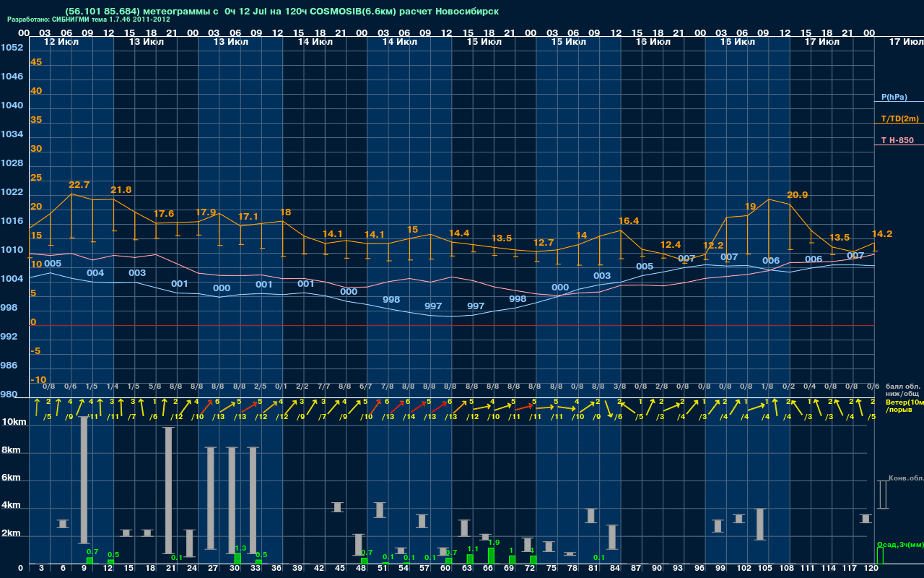The width and height of the screenshot is (924, 578).
Task: Click the 'Разработано: СИБНИГМИ' credit line
Action: pyautogui.click(x=89, y=20)
